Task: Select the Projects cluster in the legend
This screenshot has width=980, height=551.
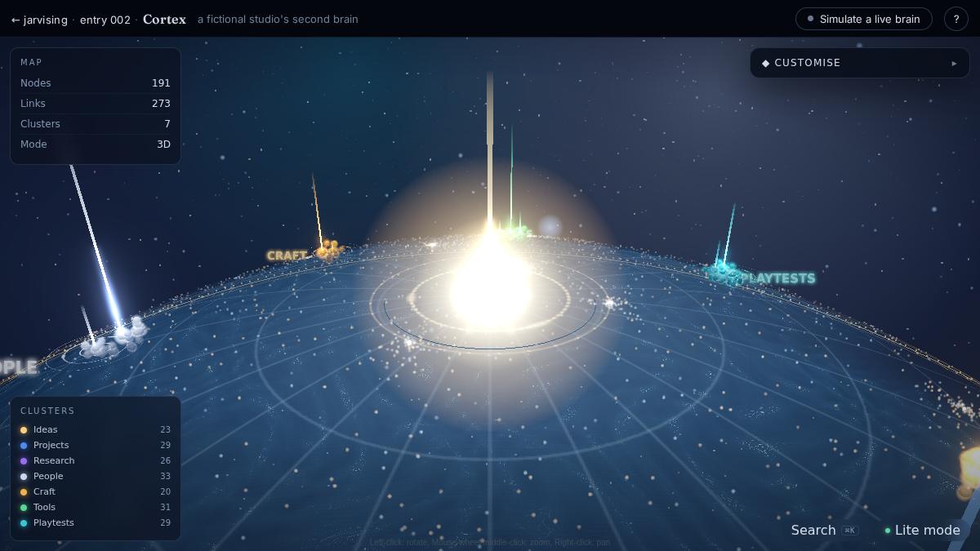Action: point(96,445)
